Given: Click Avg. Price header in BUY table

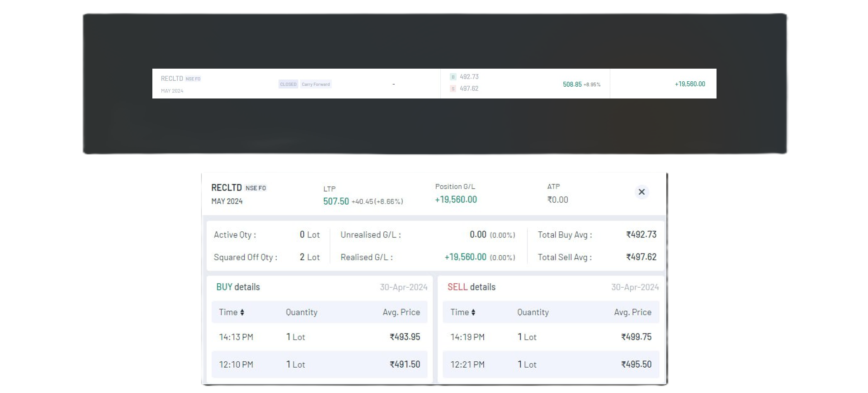Looking at the screenshot, I should coord(401,312).
